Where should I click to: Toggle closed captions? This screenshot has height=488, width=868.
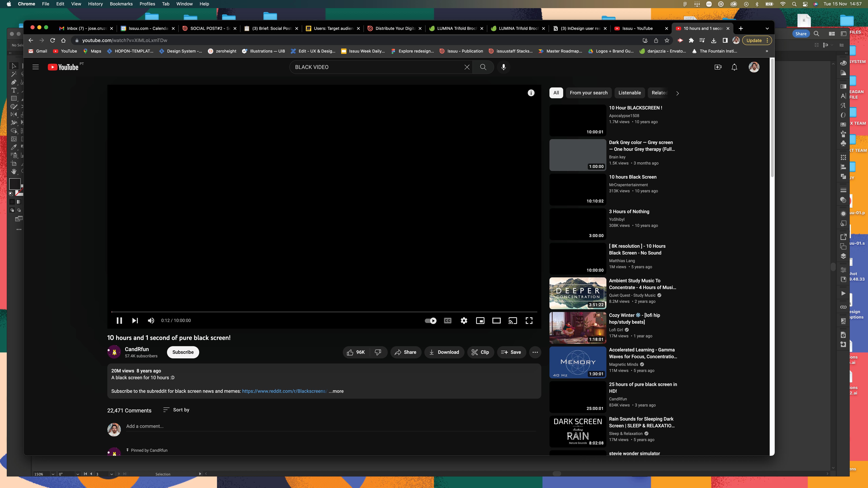coord(448,321)
